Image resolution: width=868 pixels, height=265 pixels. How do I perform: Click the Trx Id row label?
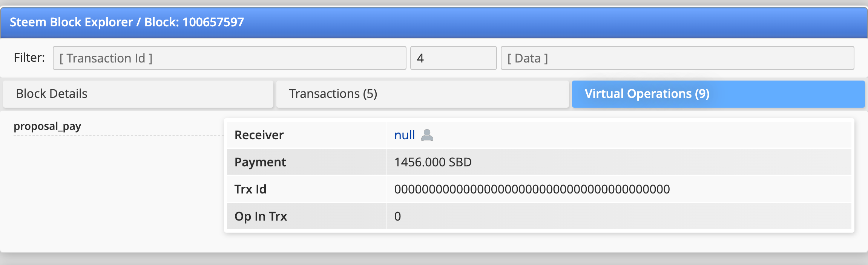click(x=250, y=189)
